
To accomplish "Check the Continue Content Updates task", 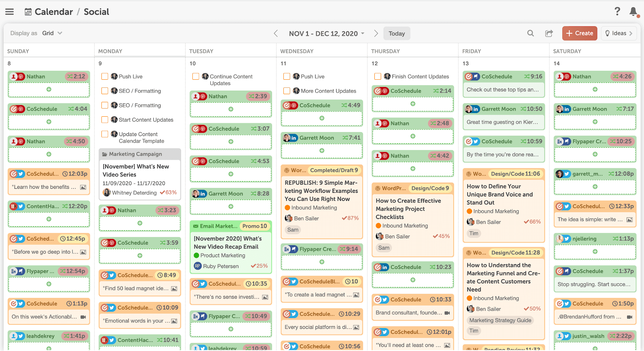I will tap(196, 76).
